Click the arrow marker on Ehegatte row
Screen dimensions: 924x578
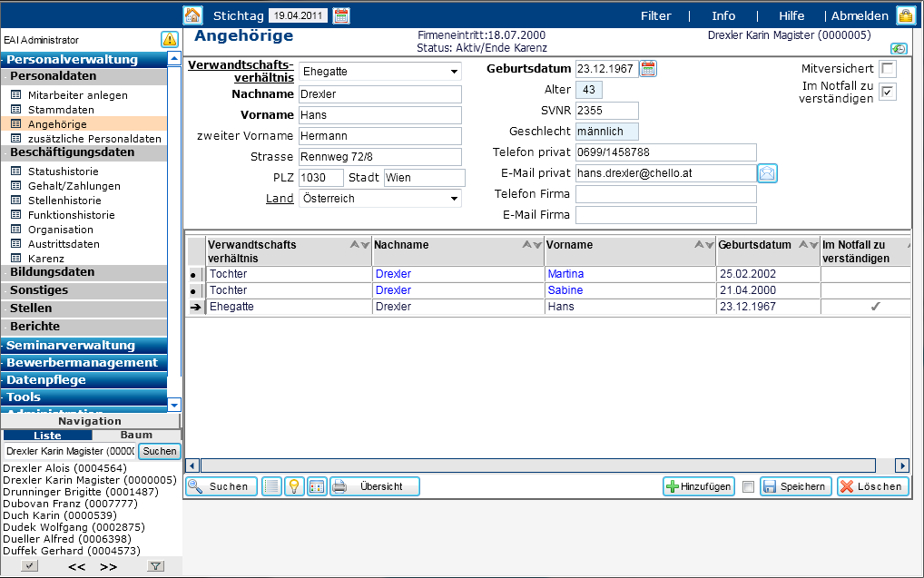tap(196, 307)
